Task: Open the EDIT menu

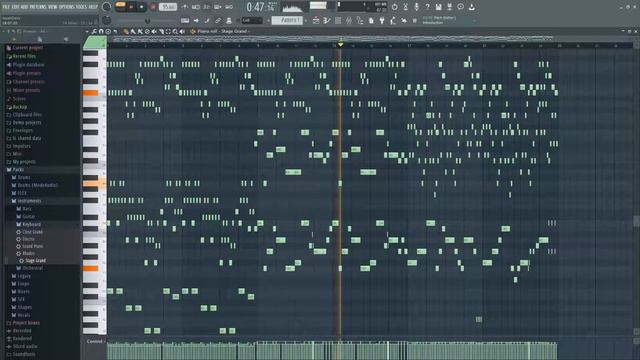Action: pos(15,7)
